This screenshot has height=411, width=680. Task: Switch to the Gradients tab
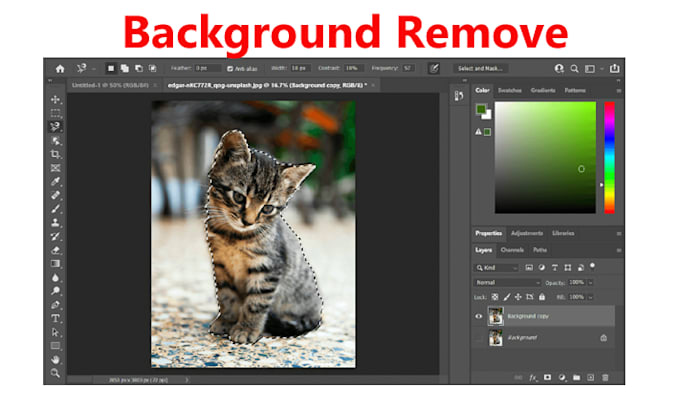tap(543, 91)
